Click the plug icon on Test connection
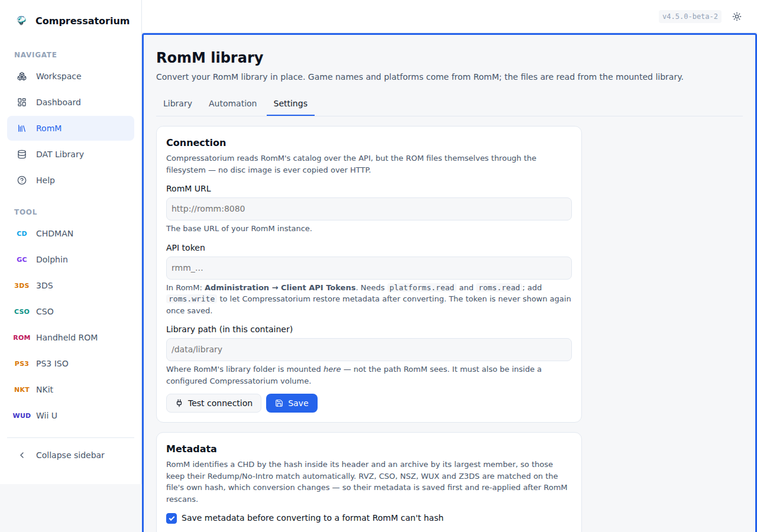 coord(179,403)
